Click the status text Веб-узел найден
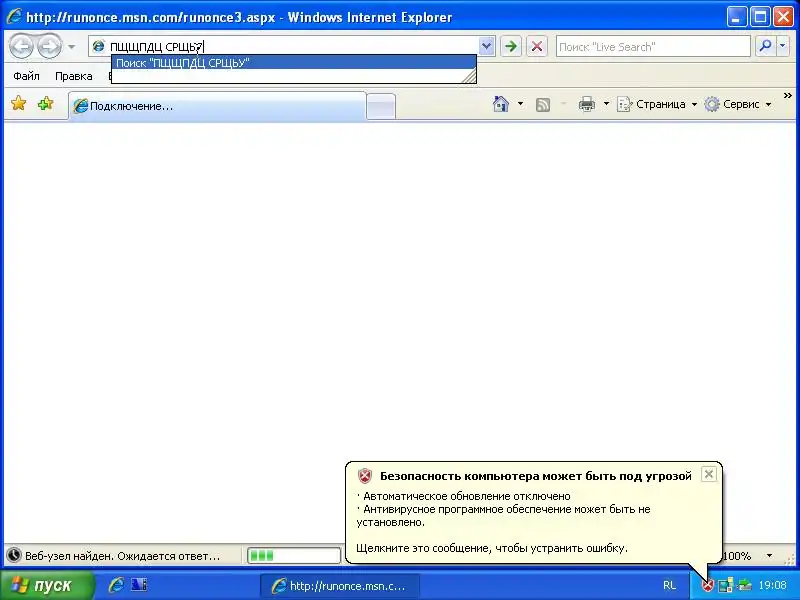Image resolution: width=800 pixels, height=600 pixels. (x=122, y=556)
